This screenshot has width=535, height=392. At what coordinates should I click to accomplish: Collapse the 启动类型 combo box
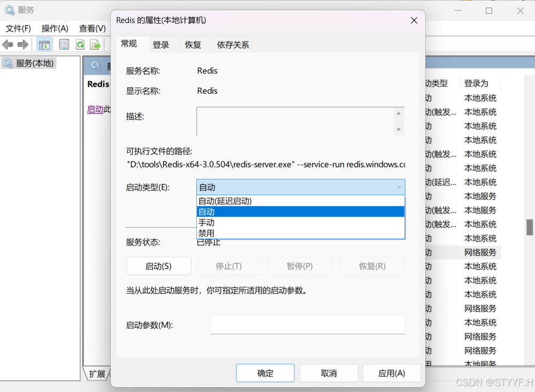pos(301,187)
